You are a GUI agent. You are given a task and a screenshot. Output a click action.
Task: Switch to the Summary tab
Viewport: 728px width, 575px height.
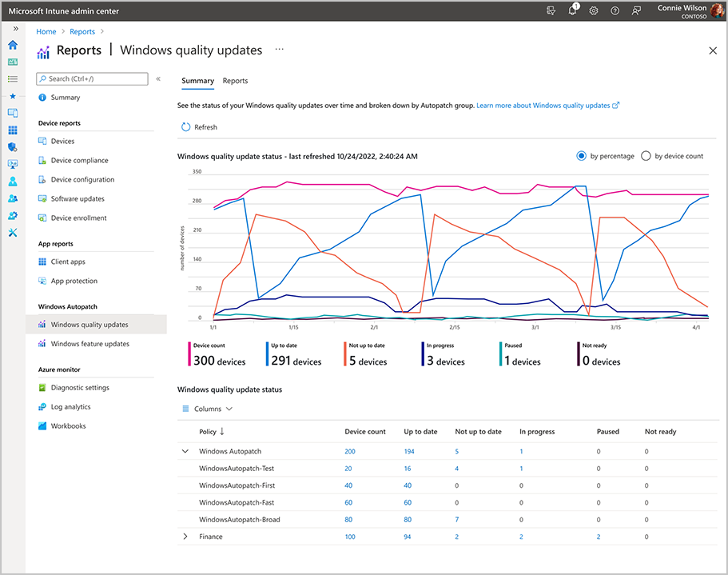[198, 81]
